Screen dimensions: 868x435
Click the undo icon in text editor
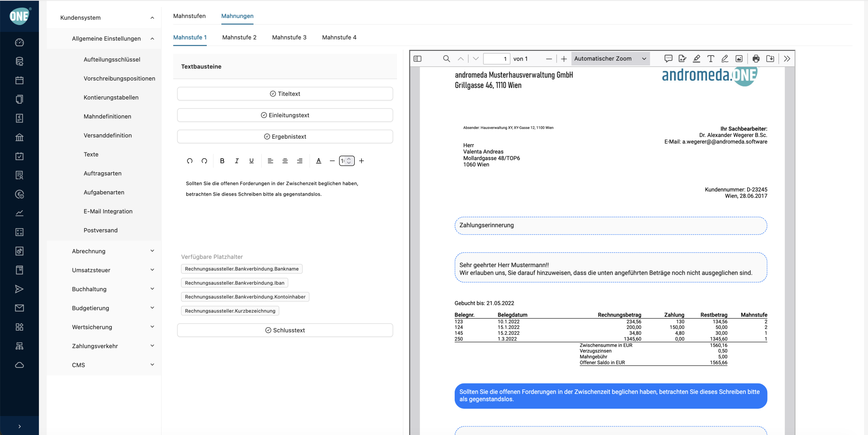(x=190, y=161)
